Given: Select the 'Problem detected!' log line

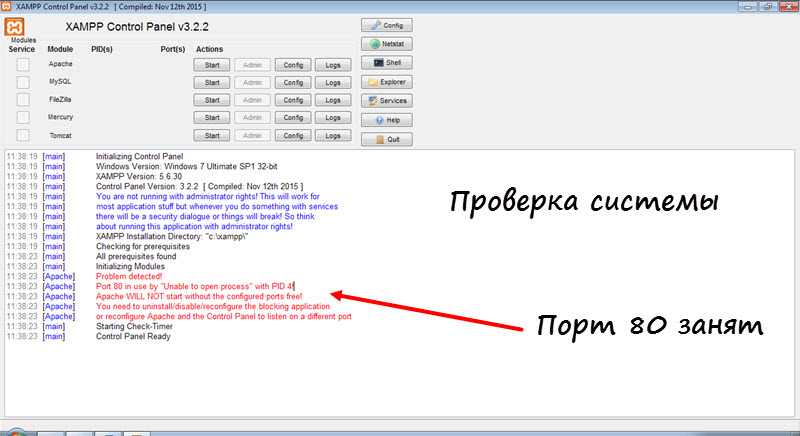Looking at the screenshot, I should [129, 276].
